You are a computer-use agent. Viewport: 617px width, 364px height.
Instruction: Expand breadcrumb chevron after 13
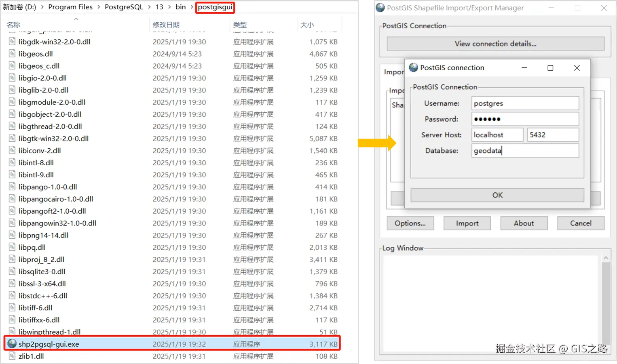coord(169,7)
